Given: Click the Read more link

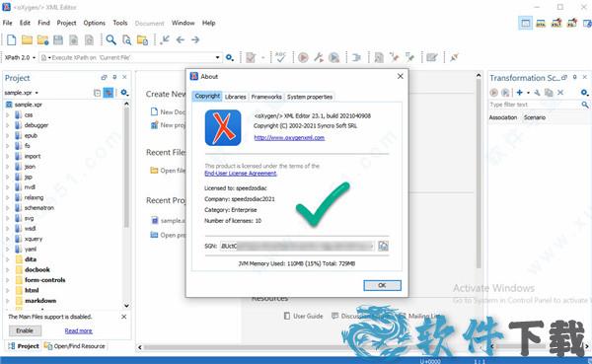Looking at the screenshot, I should (x=79, y=330).
